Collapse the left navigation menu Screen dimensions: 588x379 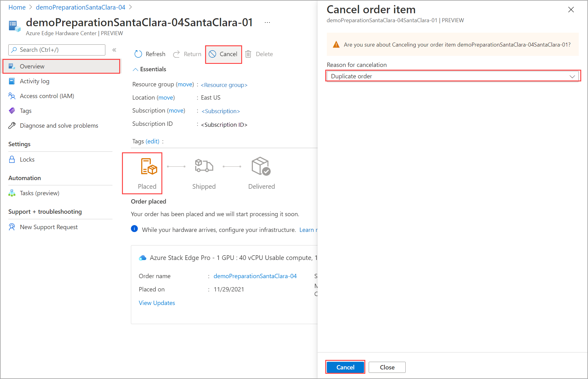(x=114, y=50)
